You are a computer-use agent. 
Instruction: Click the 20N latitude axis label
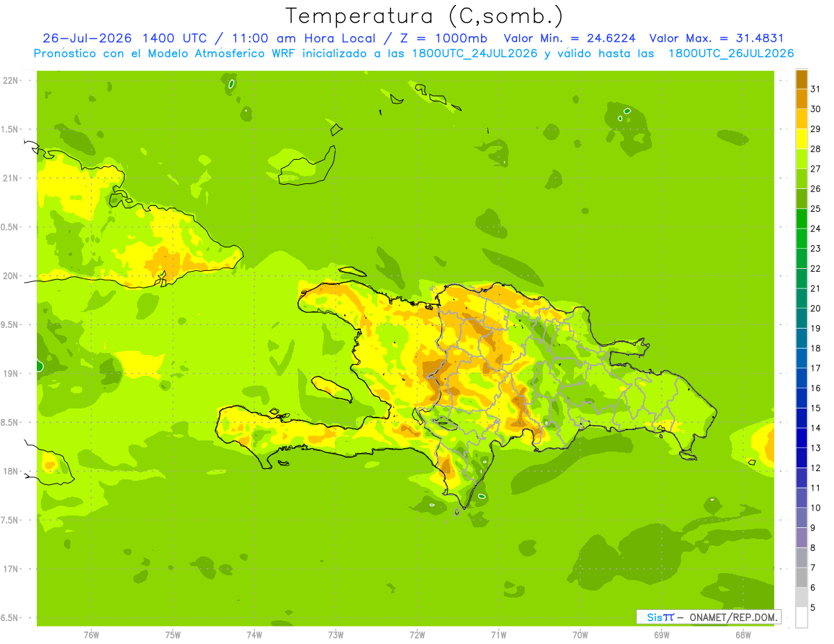12,276
